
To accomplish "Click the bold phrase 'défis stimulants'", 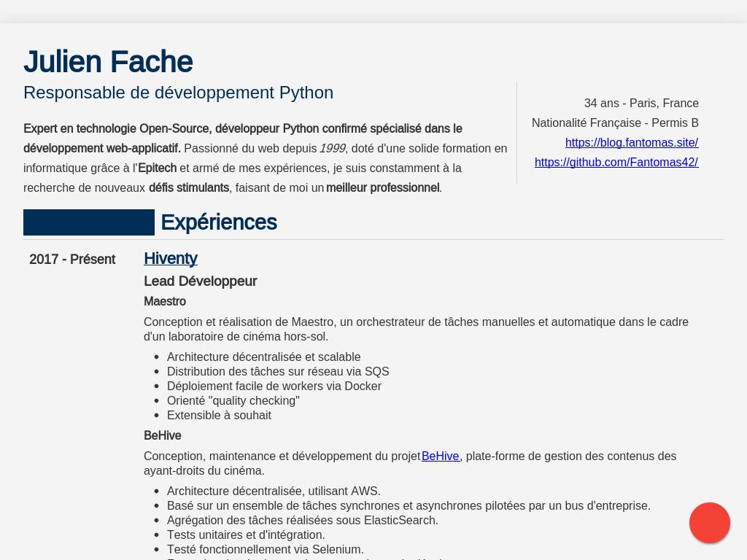I will pos(189,187).
